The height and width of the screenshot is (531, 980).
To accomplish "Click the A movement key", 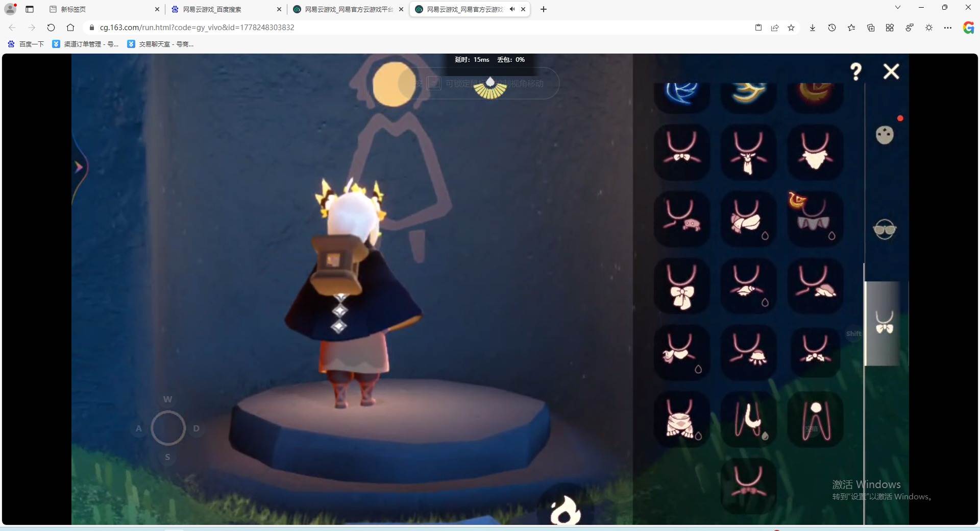I will [139, 428].
